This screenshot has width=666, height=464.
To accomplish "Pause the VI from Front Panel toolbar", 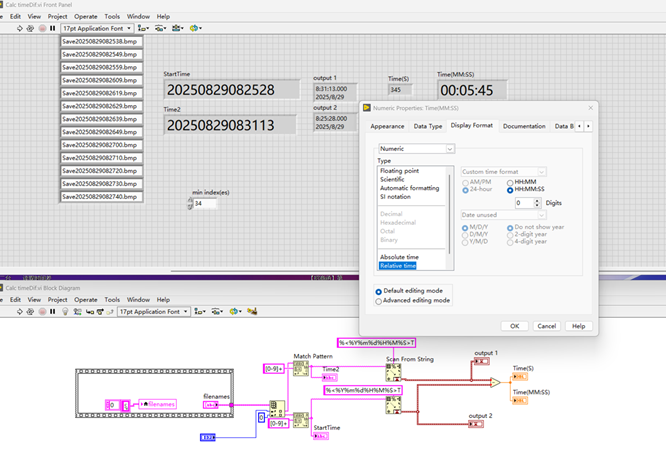I will 53,28.
